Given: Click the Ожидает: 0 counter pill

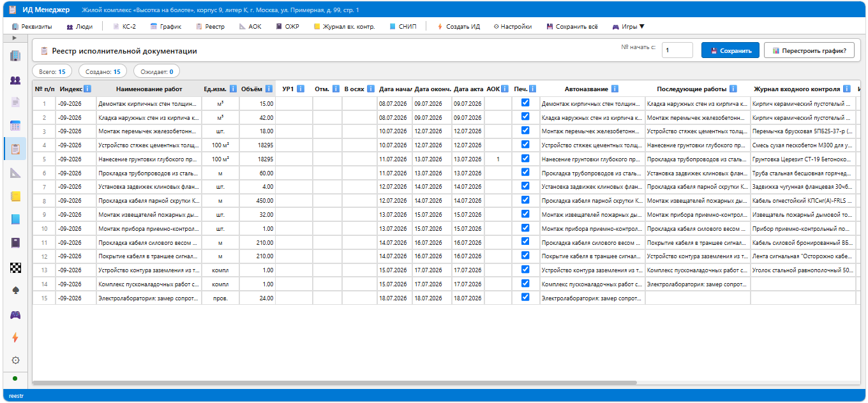Looking at the screenshot, I should 156,71.
